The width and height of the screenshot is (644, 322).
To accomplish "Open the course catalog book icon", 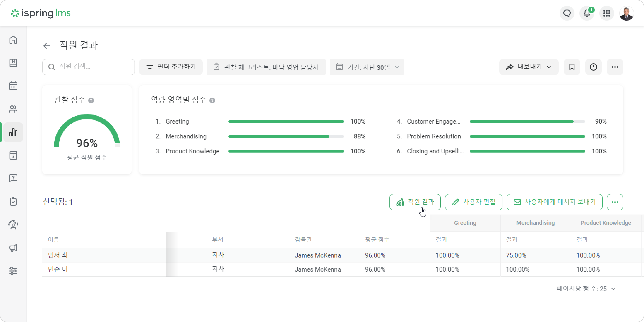I will pos(13,63).
